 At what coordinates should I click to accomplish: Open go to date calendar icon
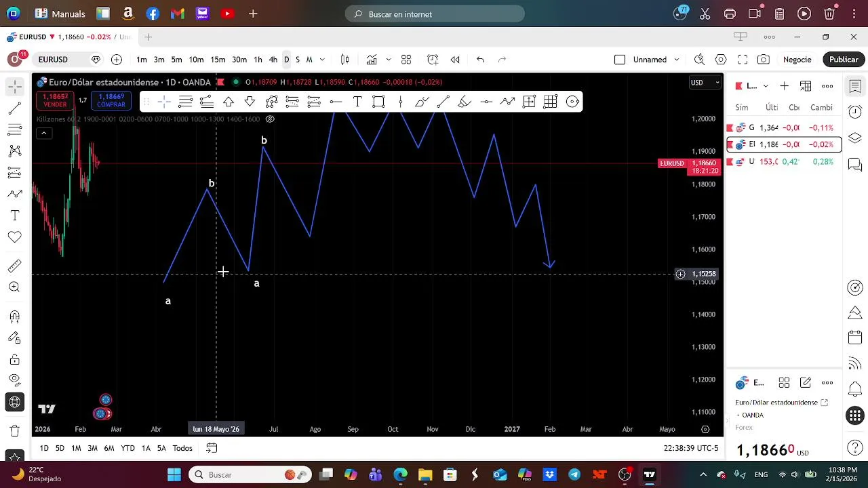pyautogui.click(x=212, y=448)
